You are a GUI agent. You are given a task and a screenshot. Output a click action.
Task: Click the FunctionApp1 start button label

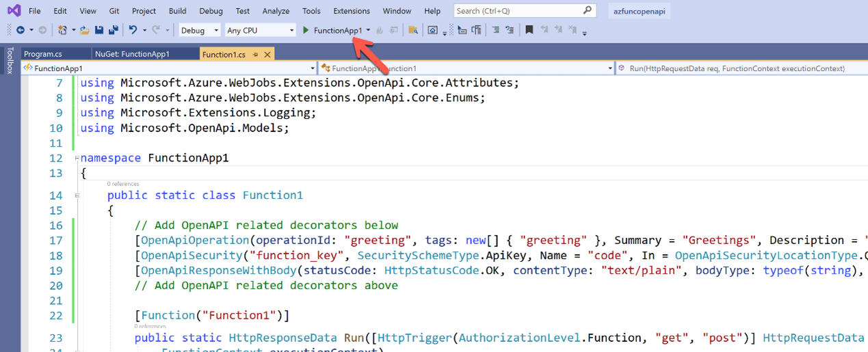click(338, 30)
